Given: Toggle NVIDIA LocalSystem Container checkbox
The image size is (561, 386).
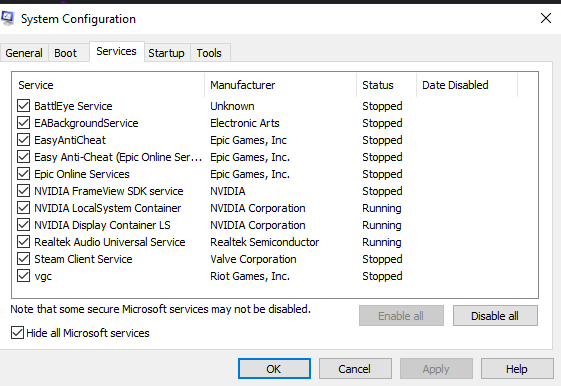Looking at the screenshot, I should pyautogui.click(x=24, y=208).
